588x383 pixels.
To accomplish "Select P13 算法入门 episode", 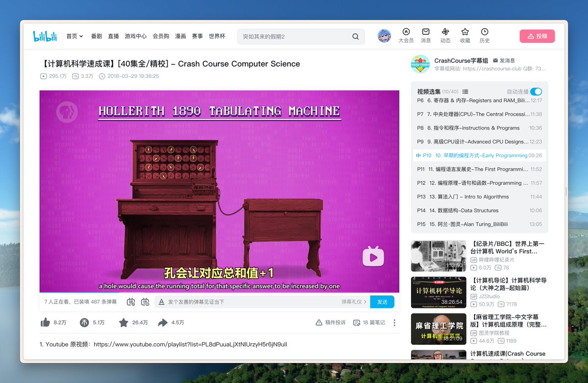I will click(480, 197).
